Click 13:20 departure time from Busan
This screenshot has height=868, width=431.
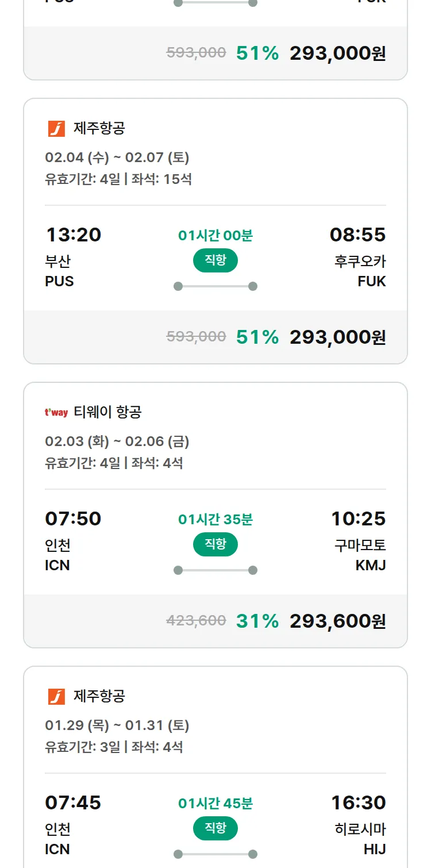click(x=73, y=235)
